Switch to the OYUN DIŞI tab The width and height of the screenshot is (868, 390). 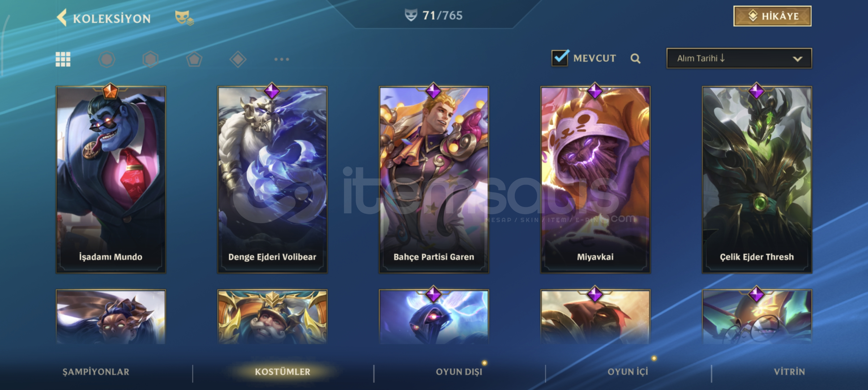point(459,372)
